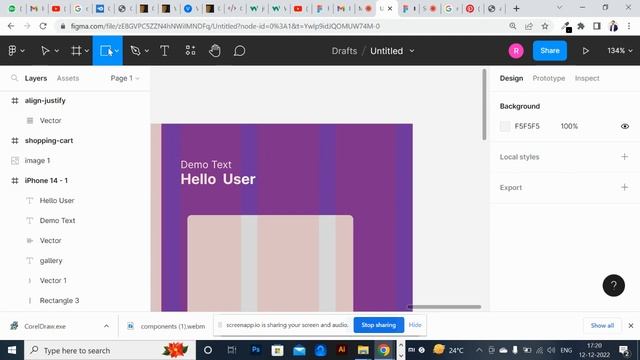Image resolution: width=640 pixels, height=360 pixels.
Task: Open the browser zoom magnifier icon
Action: click(x=513, y=26)
